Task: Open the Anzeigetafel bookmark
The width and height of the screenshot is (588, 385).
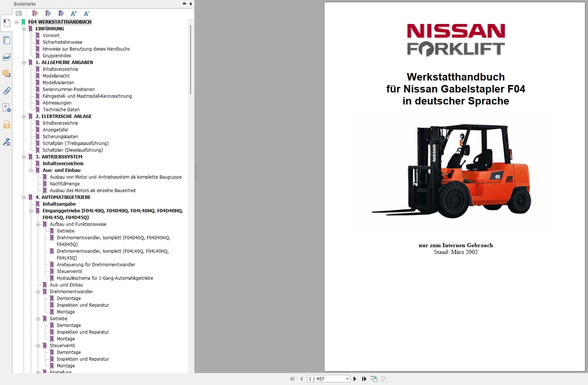Action: click(x=55, y=130)
